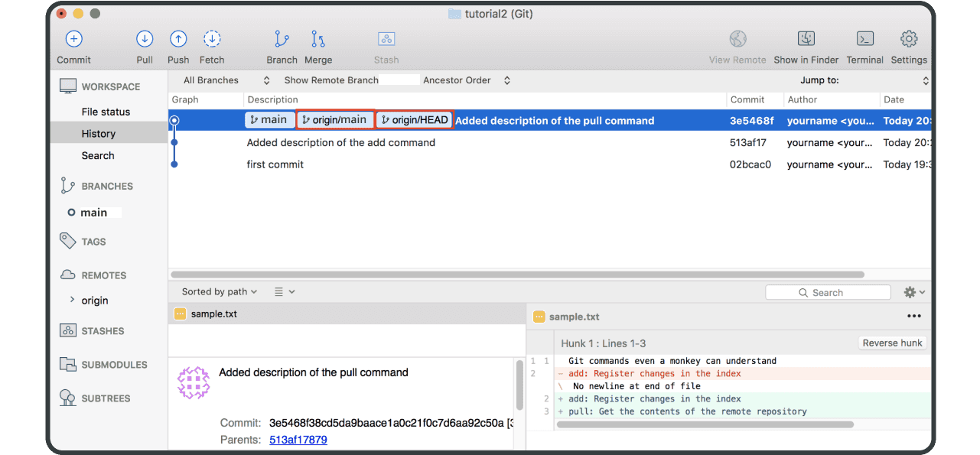Push commits with the Push icon
This screenshot has height=455, width=980.
tap(178, 39)
